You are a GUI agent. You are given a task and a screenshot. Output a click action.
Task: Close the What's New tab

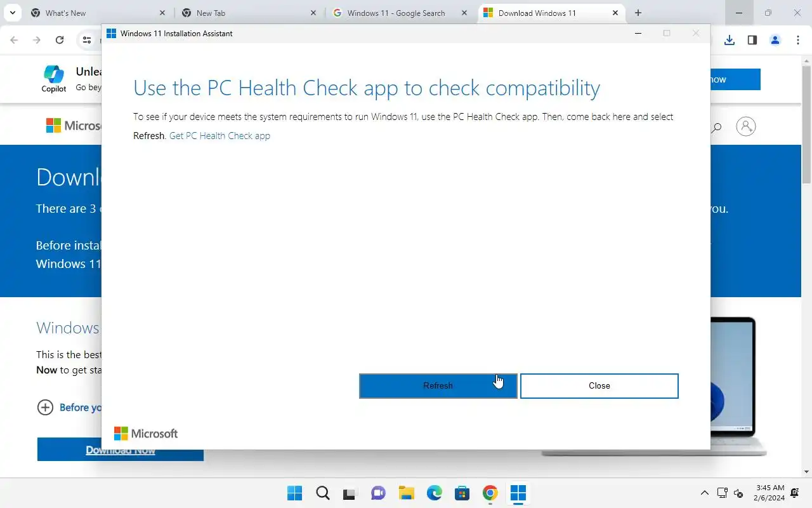162,13
